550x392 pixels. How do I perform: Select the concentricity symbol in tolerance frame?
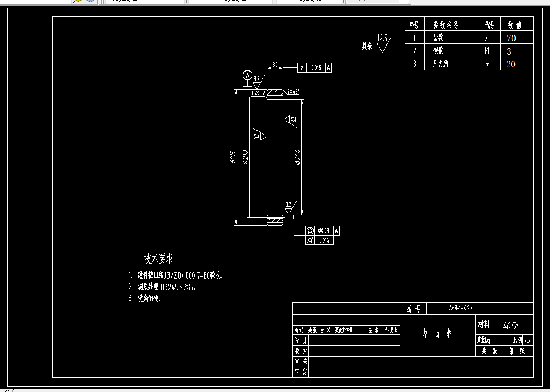[x=310, y=231]
